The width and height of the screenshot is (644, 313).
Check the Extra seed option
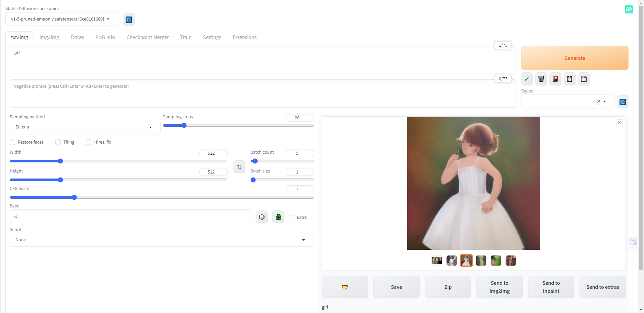click(x=291, y=218)
